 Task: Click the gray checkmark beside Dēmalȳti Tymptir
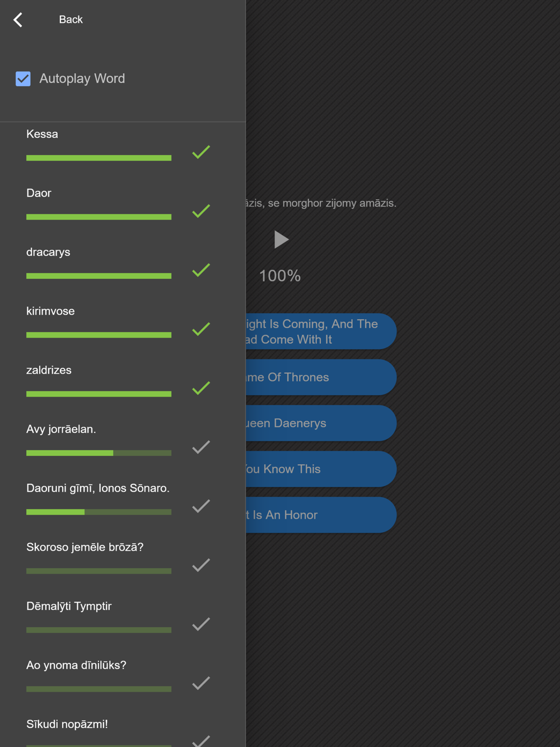click(201, 624)
